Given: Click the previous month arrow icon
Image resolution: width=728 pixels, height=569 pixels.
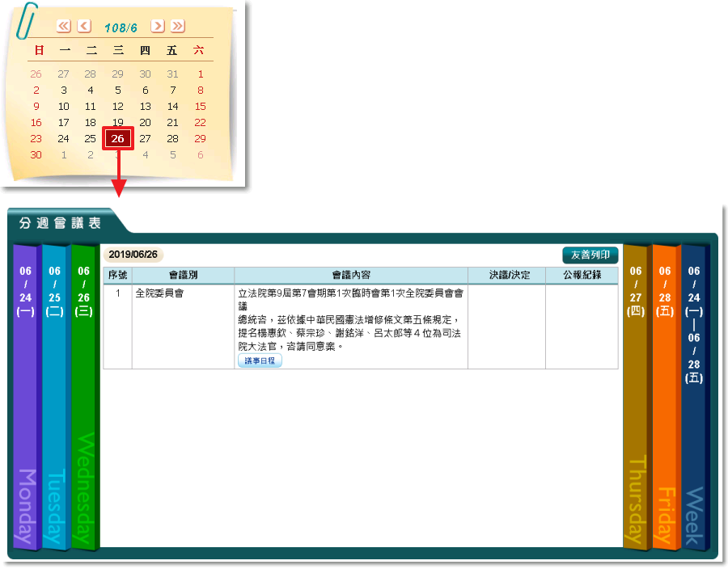Looking at the screenshot, I should pos(84,26).
